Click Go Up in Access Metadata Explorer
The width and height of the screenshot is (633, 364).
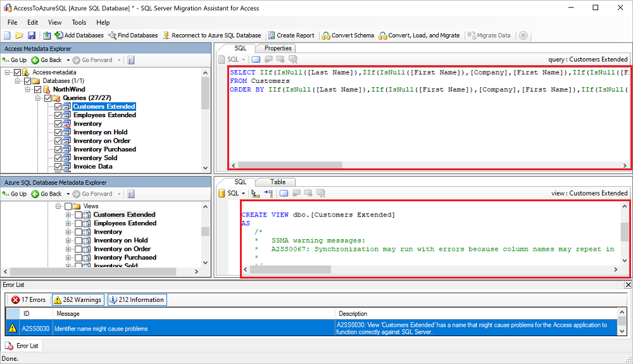click(x=15, y=60)
